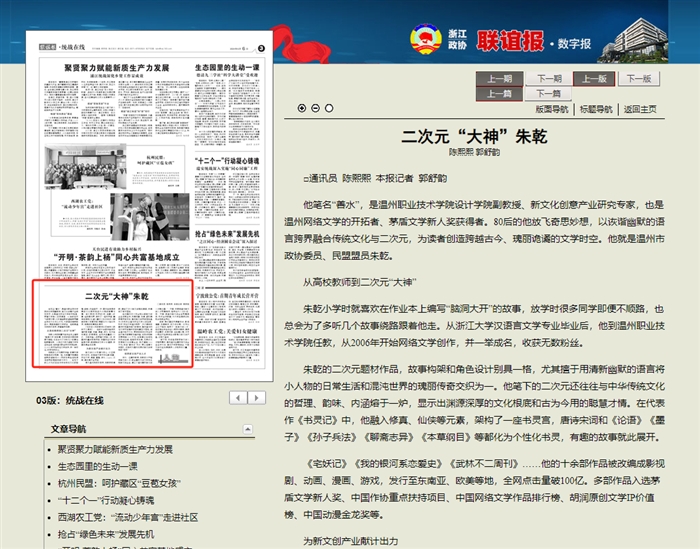Go to the previous page 上一版

(x=594, y=79)
